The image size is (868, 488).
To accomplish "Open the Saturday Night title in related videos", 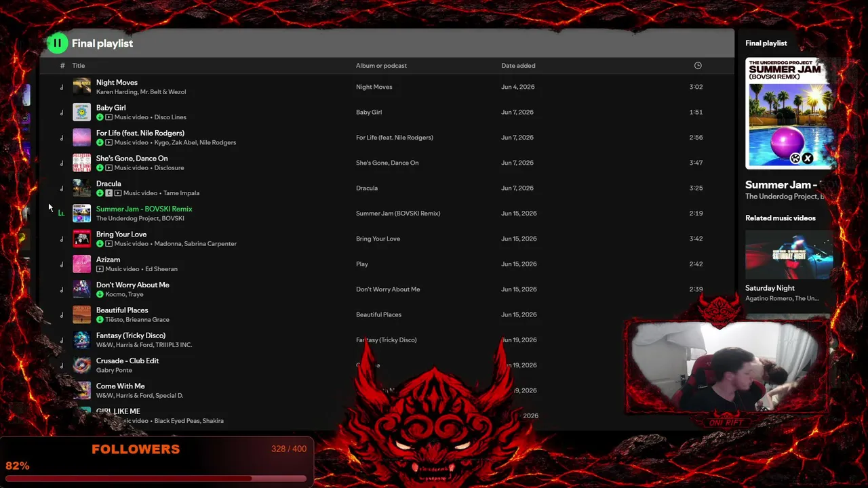I will coord(770,288).
